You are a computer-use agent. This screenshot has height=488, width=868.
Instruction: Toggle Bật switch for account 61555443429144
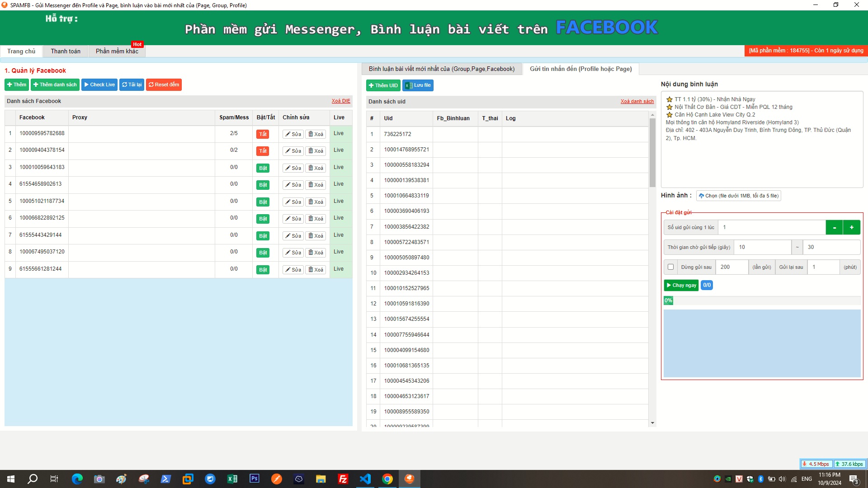click(x=263, y=236)
